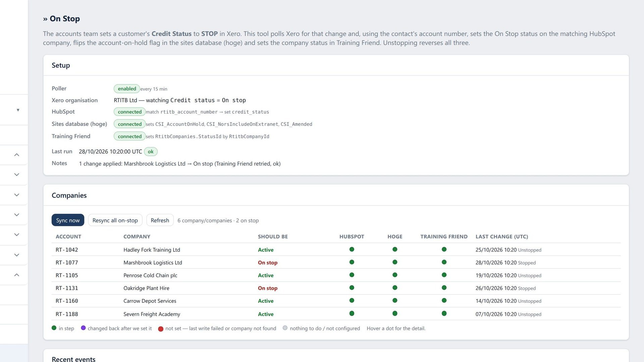
Task: Click Resync all on-stop button
Action: (115, 220)
